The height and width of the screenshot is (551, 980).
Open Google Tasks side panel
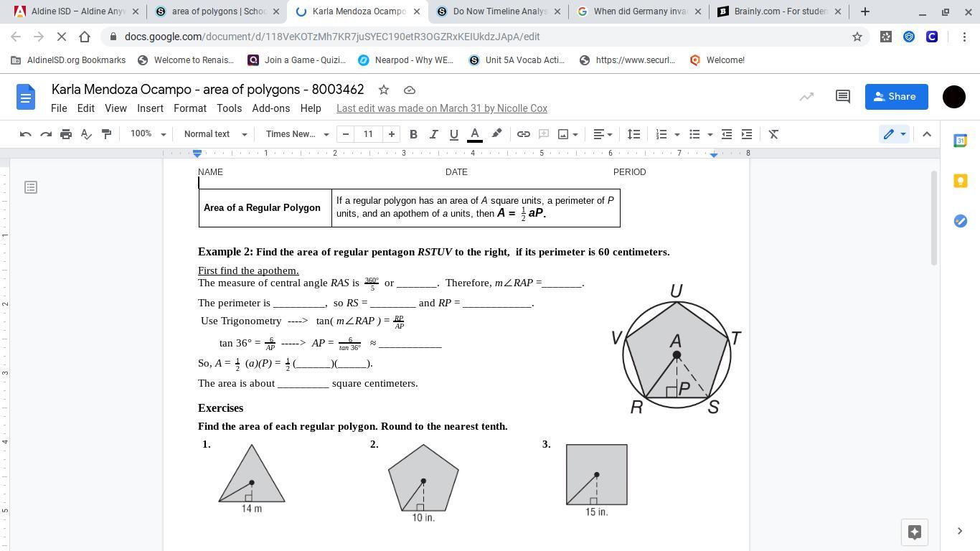click(x=960, y=221)
